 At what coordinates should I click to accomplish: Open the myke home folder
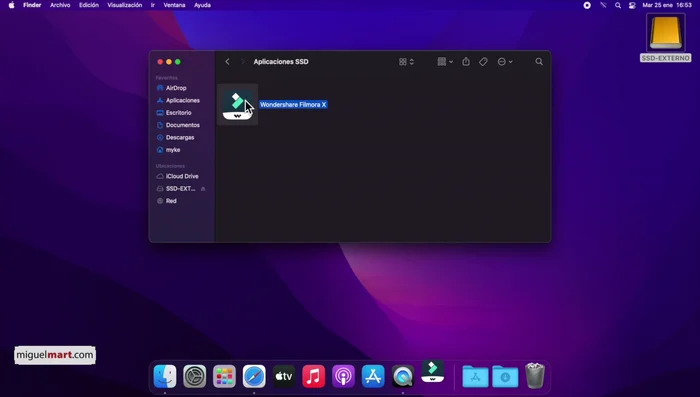coord(173,150)
